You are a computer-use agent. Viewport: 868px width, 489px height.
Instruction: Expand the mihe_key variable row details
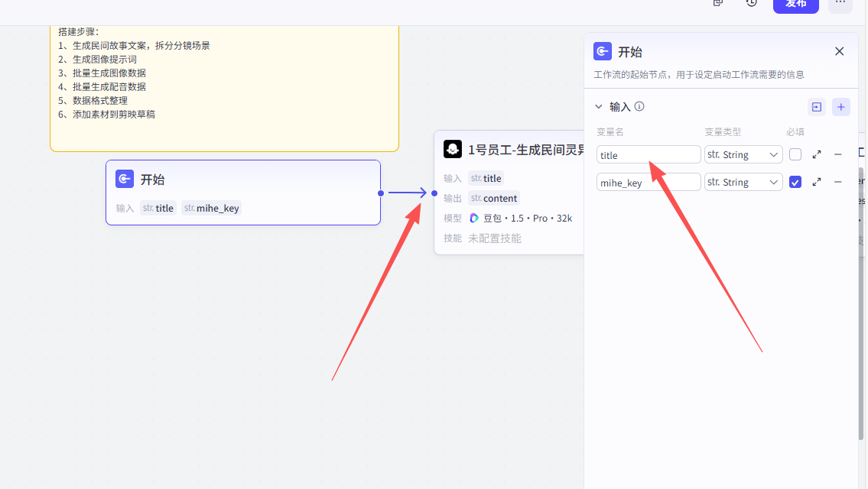[817, 182]
